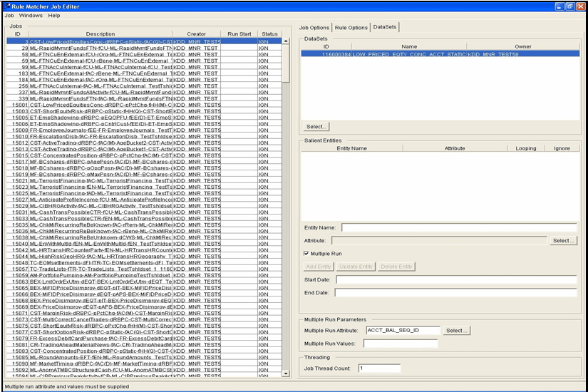588x392 pixels.
Task: Select job 3 CST-LowPricedEquitiesConc row
Action: (144, 41)
